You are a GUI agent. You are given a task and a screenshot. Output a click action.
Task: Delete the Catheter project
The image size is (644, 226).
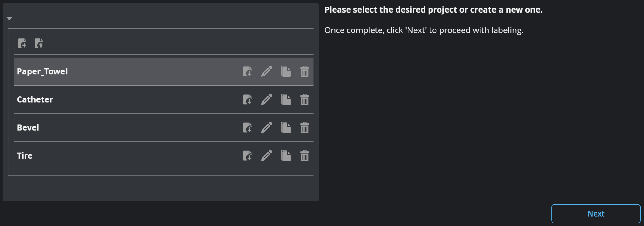click(304, 99)
